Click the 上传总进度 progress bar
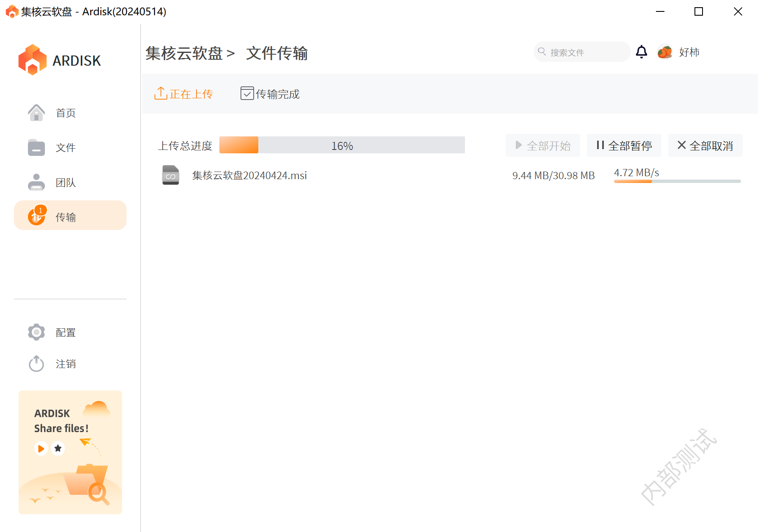 [x=342, y=145]
